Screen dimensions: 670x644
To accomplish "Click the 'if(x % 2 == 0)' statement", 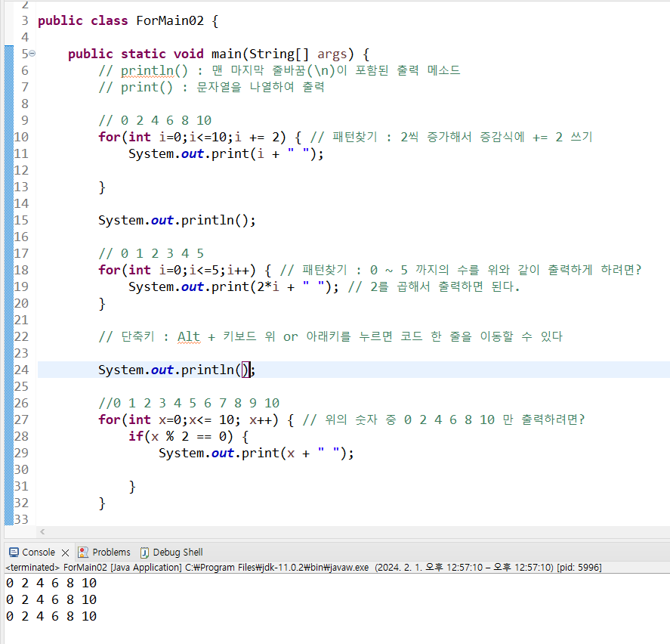I will click(188, 436).
